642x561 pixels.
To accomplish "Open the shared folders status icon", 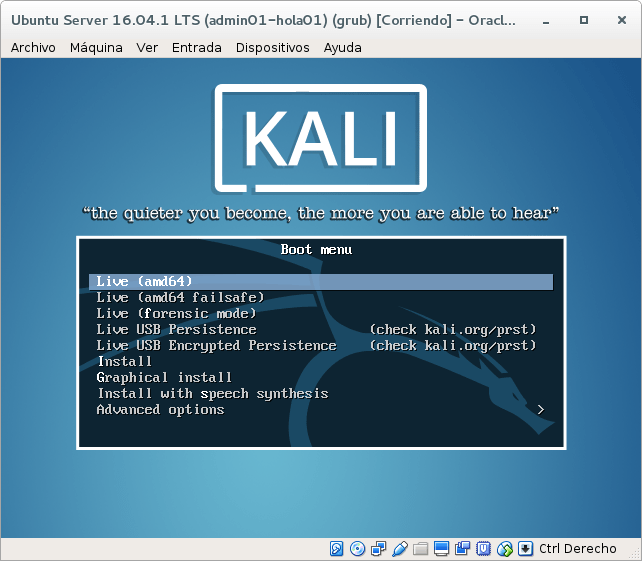I will (x=420, y=549).
